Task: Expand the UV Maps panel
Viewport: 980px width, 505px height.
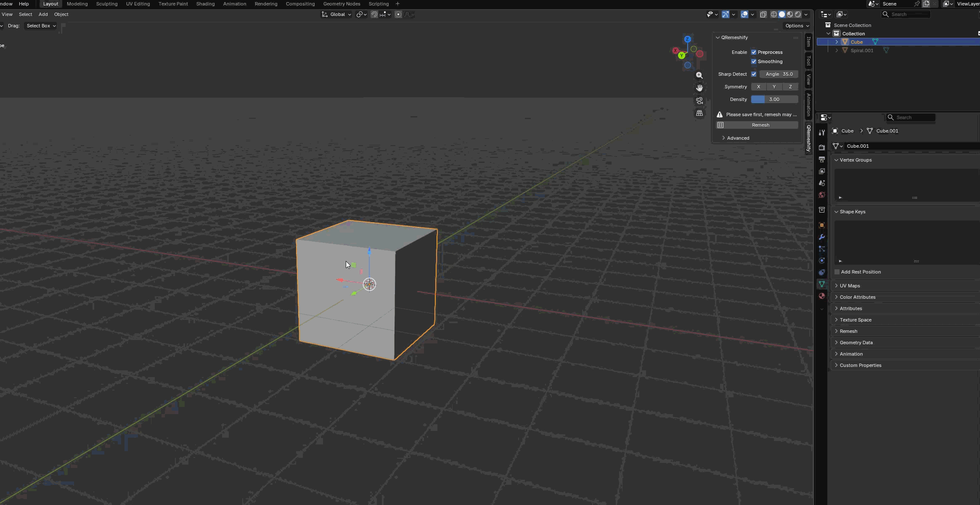Action: pos(850,286)
